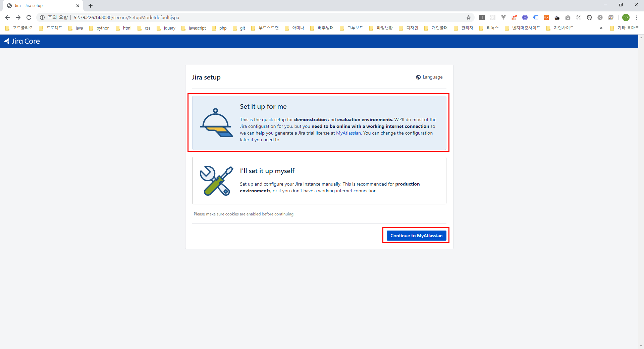Image resolution: width=644 pixels, height=349 pixels.
Task: Open the 개인폴더 bookmark folder
Action: (x=436, y=28)
